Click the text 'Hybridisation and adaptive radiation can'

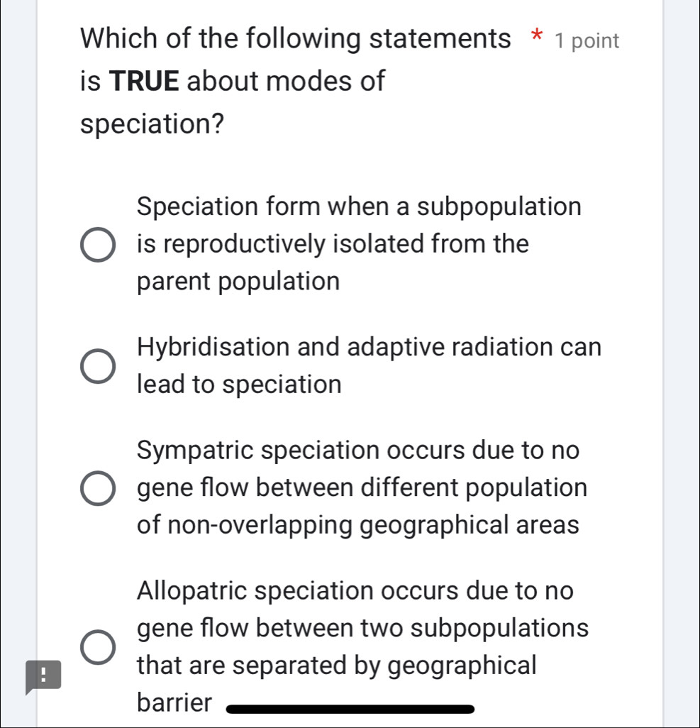(369, 347)
